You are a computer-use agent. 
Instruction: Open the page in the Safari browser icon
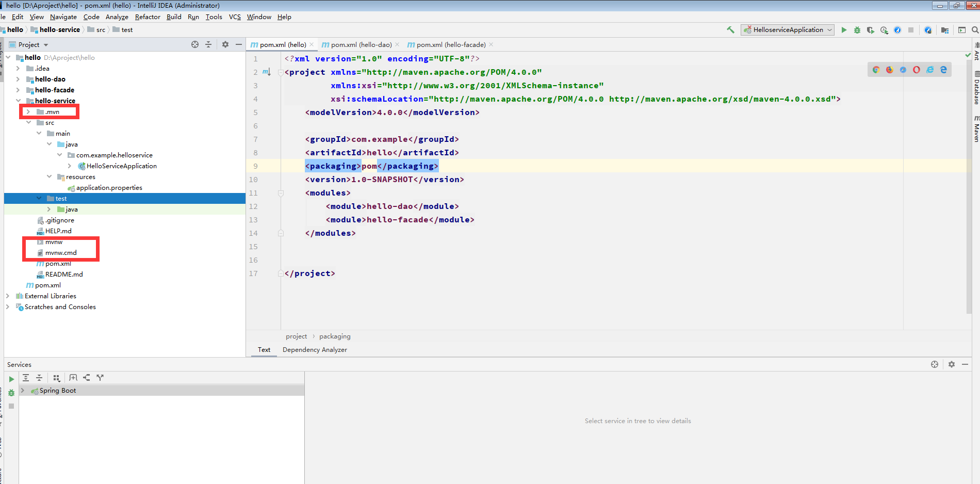tap(903, 70)
